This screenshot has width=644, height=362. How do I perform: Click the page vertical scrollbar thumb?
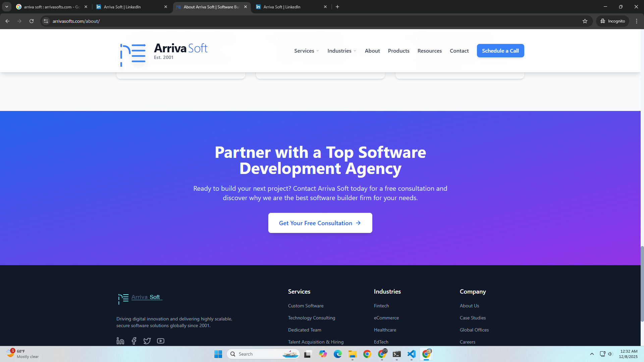coord(642,283)
